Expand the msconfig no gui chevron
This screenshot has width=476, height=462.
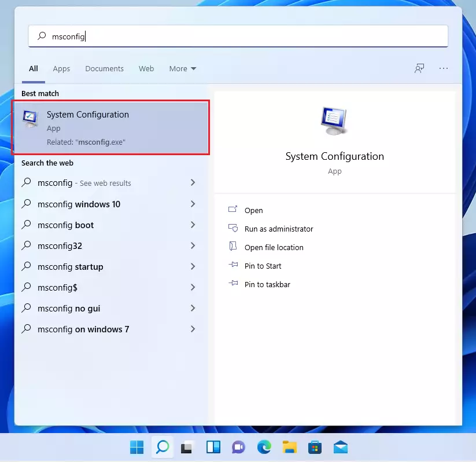click(193, 308)
